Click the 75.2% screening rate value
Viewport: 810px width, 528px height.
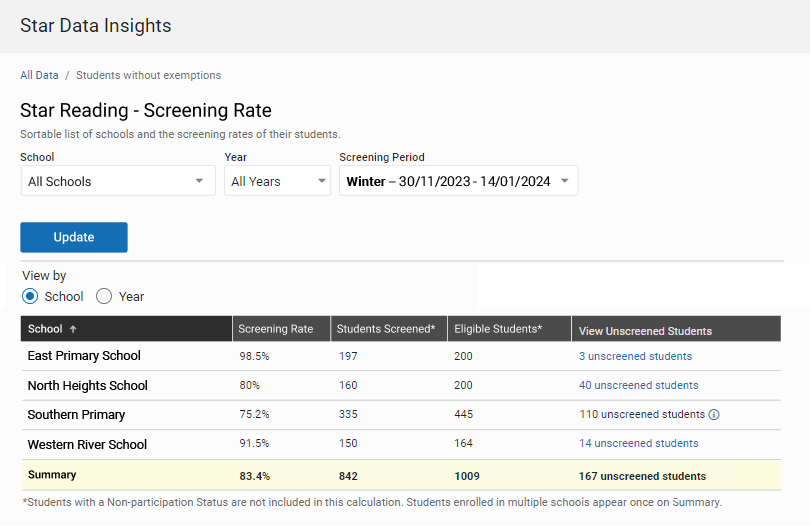point(254,414)
